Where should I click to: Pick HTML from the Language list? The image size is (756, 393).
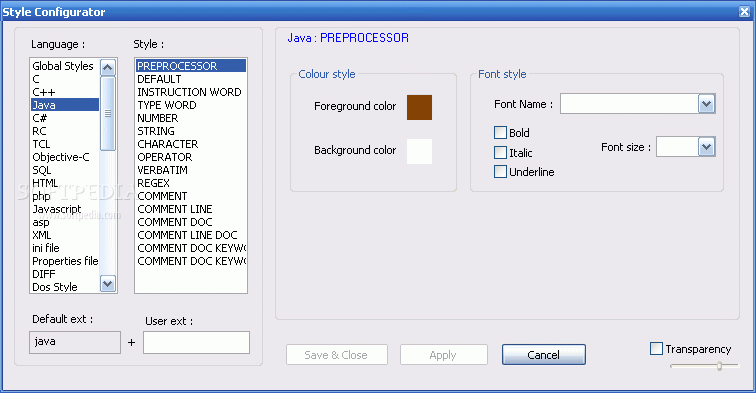coord(45,183)
